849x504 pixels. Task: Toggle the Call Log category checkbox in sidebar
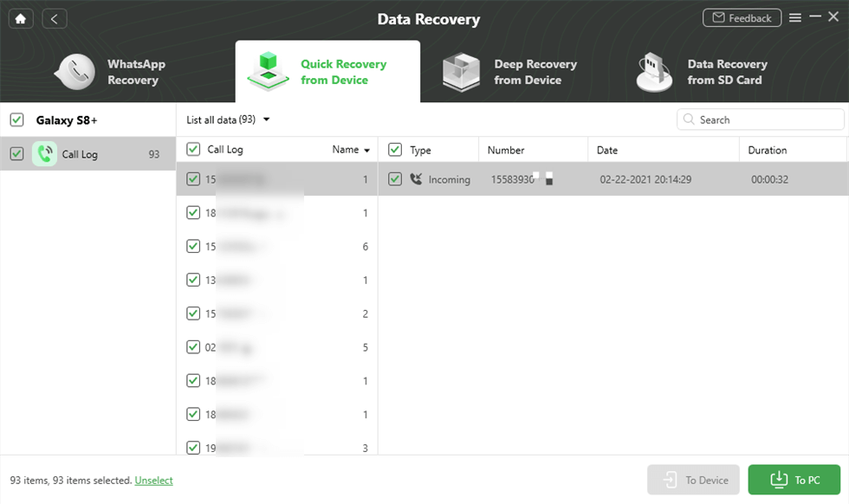tap(16, 154)
